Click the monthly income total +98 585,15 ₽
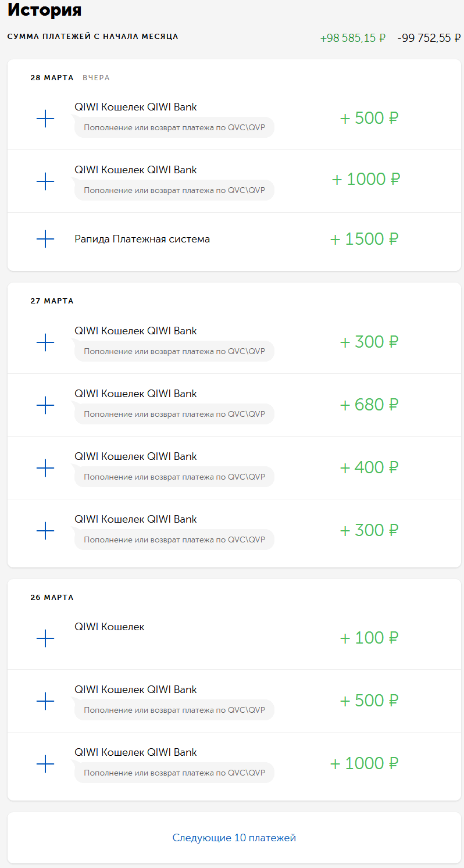Image resolution: width=464 pixels, height=868 pixels. pos(353,38)
